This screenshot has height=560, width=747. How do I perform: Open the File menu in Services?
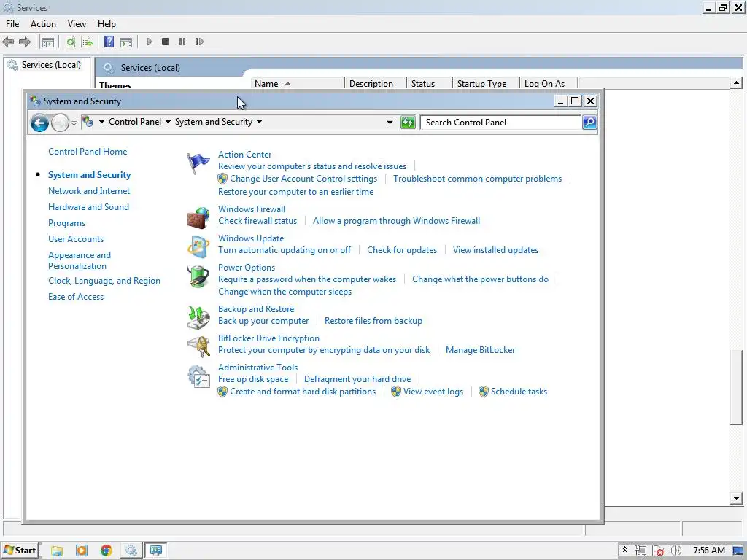(12, 24)
